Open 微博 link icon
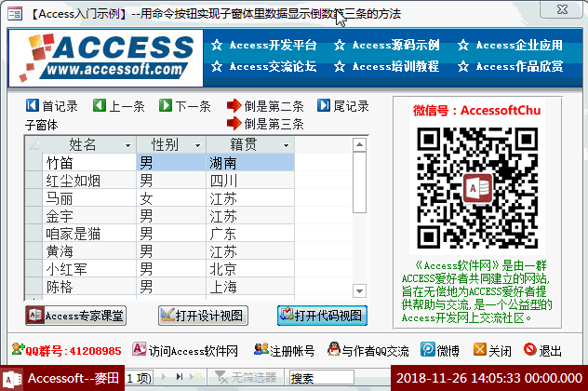Screen dimensions: 588x391 click(x=428, y=351)
